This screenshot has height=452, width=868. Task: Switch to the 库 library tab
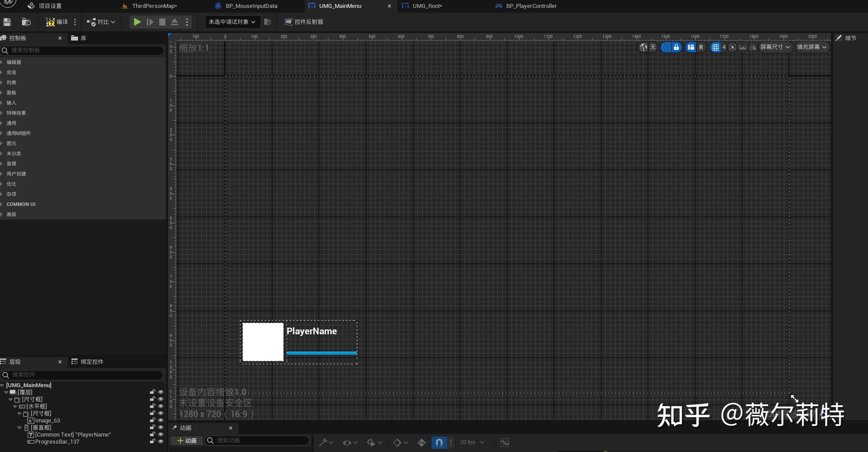pos(79,38)
